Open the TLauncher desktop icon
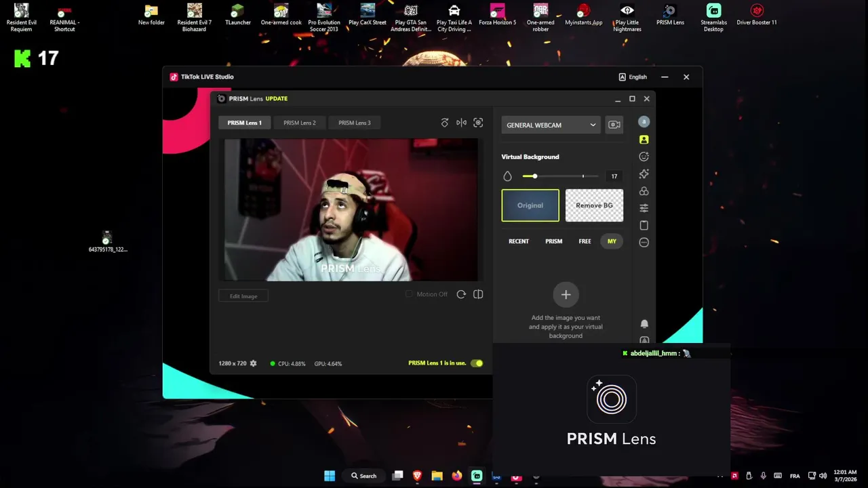Image resolution: width=868 pixels, height=488 pixels. [237, 15]
